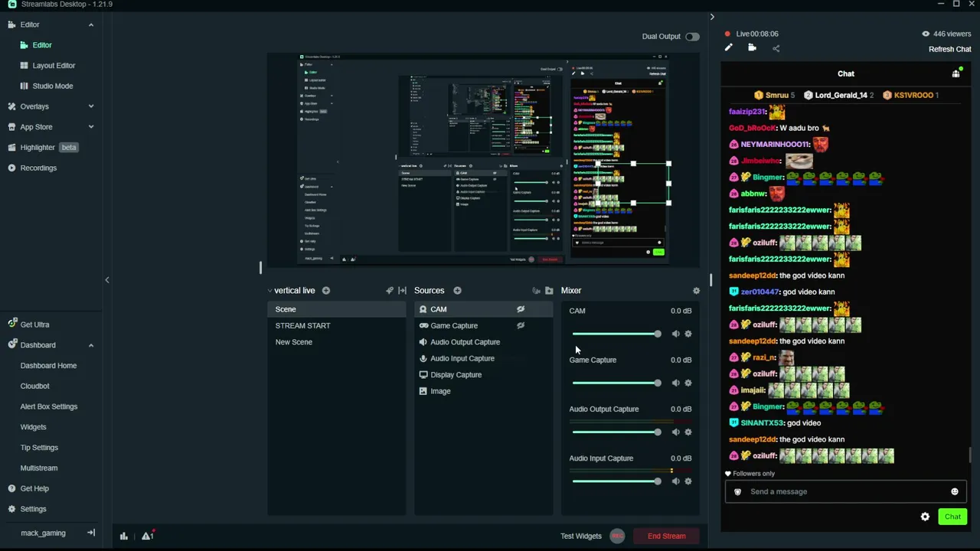This screenshot has height=551, width=980.
Task: Click Test Widgets
Action: tap(581, 536)
